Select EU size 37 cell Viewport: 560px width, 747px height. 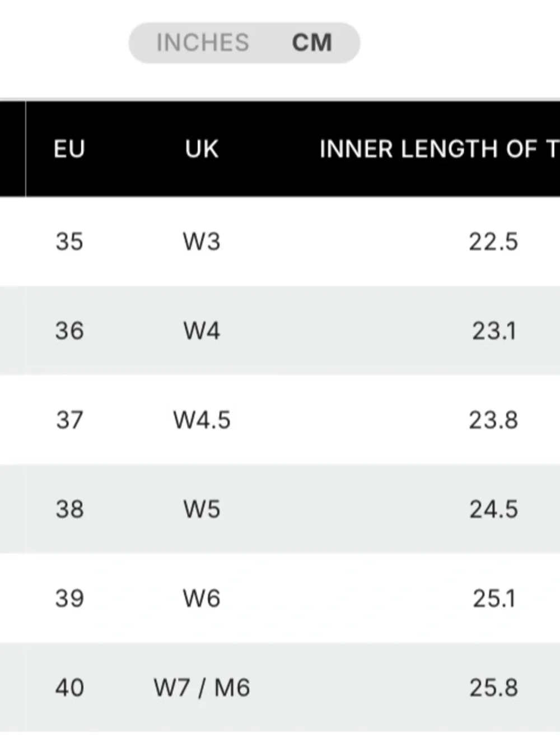tap(69, 420)
